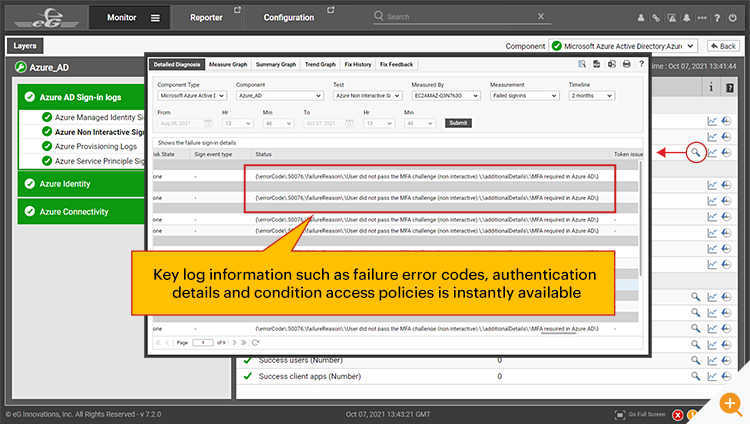Go to next page arrow in pagination
Viewport: 750px width, 424px height.
coord(234,343)
